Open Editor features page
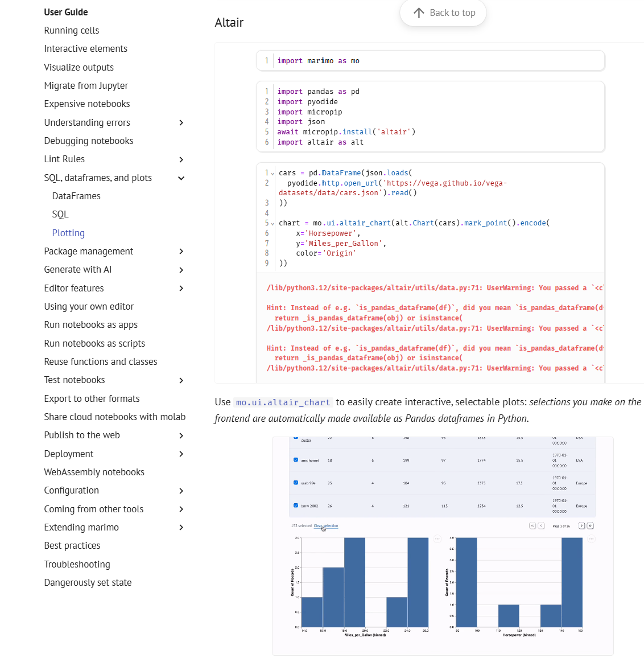This screenshot has height=658, width=644. (74, 288)
